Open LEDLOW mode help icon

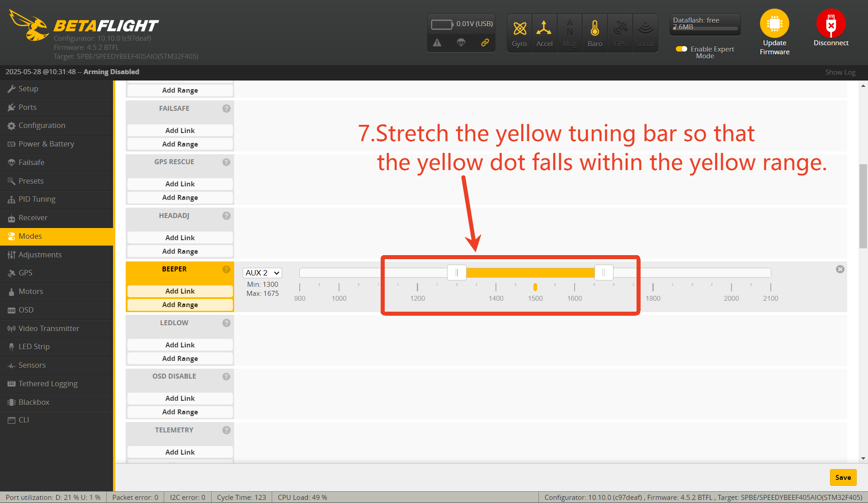coord(226,323)
